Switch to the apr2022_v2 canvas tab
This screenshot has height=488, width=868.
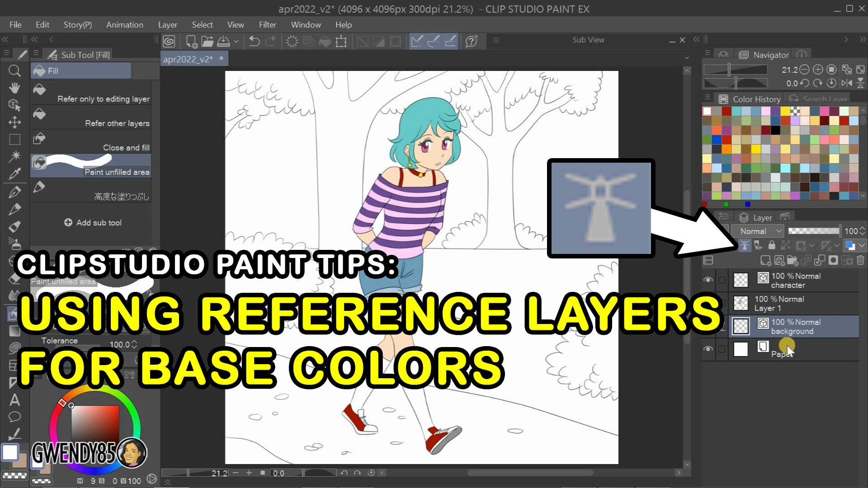188,59
